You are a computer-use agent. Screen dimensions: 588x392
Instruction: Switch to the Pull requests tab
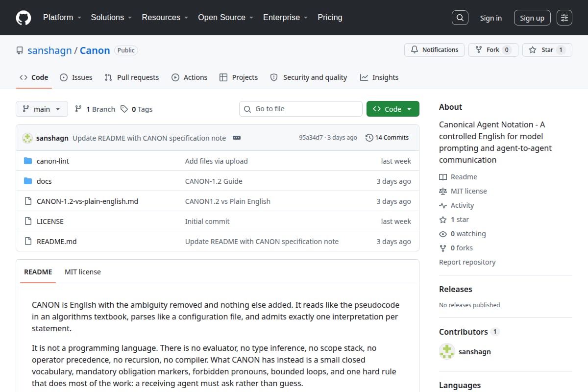pos(132,77)
